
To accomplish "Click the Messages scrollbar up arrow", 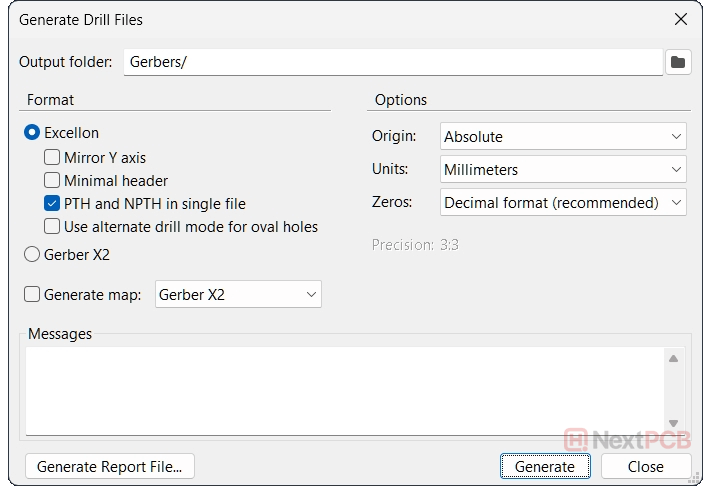I will click(673, 359).
